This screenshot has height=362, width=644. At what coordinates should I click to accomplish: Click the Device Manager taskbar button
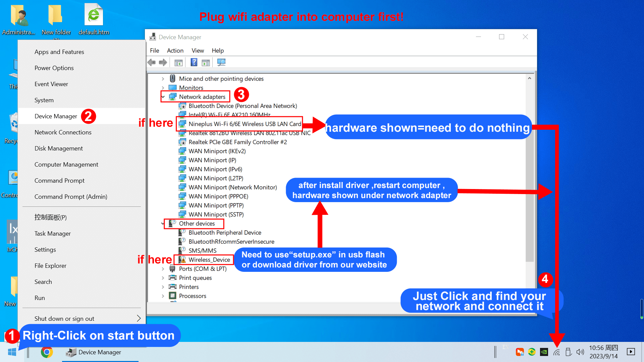(x=100, y=352)
